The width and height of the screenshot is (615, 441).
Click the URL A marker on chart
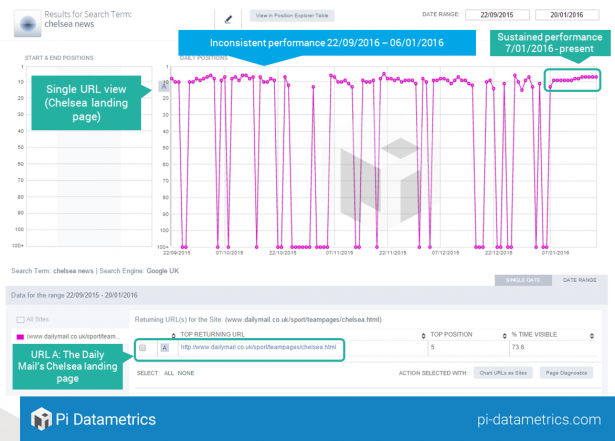[164, 85]
